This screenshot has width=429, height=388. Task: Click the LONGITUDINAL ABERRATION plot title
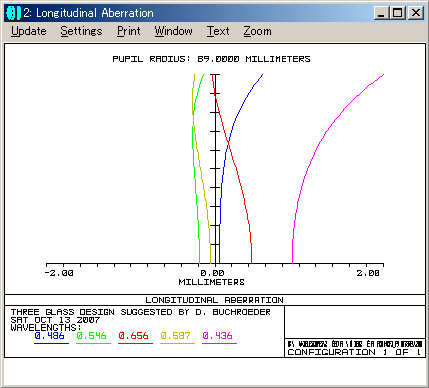pyautogui.click(x=214, y=300)
